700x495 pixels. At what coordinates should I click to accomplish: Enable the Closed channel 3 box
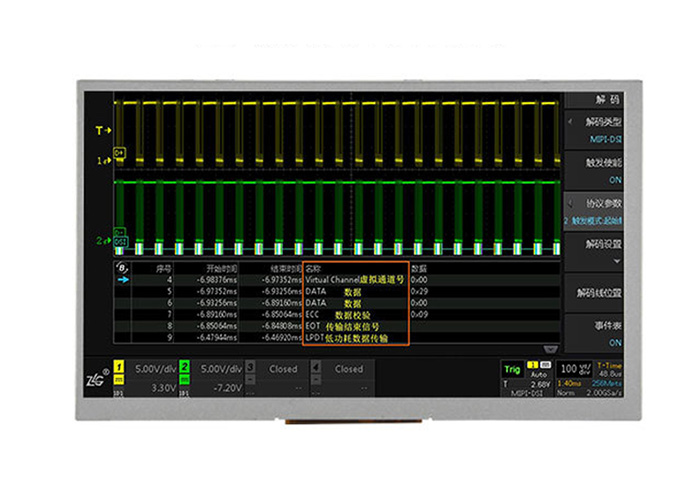point(283,369)
